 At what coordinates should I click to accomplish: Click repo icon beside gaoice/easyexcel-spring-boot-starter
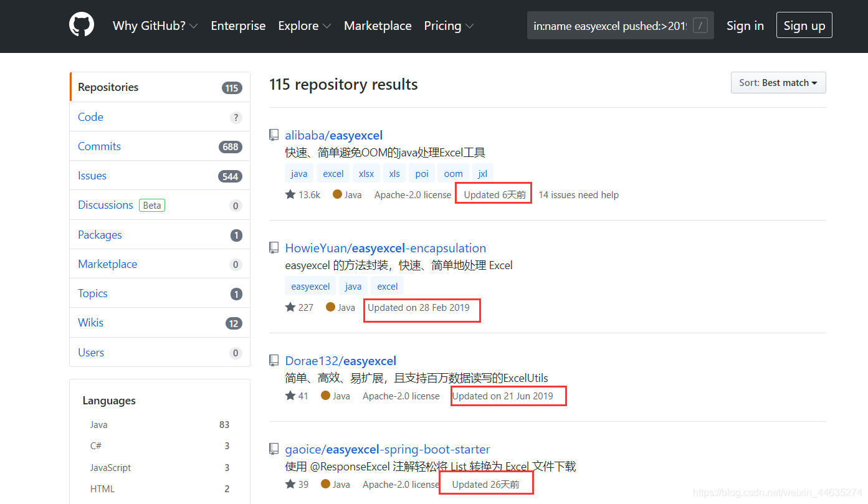point(274,449)
